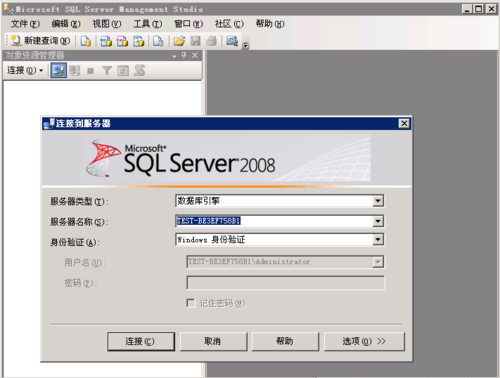
Task: Open Object Explorer window position dropdown arrow
Action: [174, 56]
